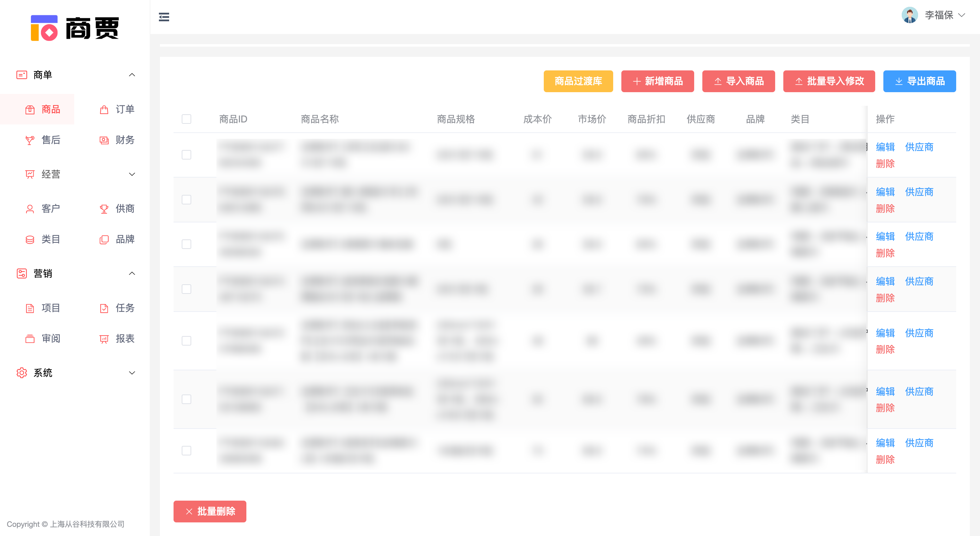The image size is (980, 536).
Task: Go to 财务 finance section icon
Action: [x=104, y=140]
